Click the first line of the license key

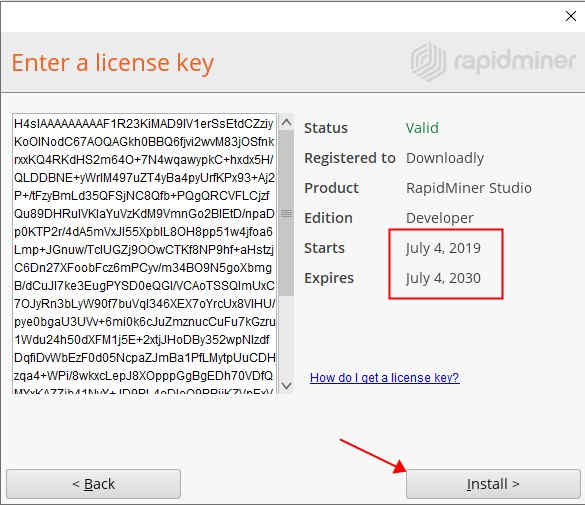[144, 124]
